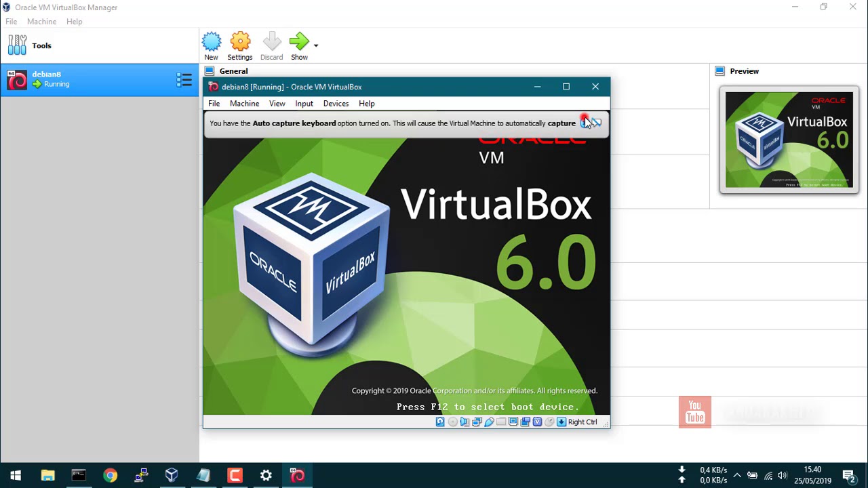The image size is (868, 488).
Task: Create a new VM with the New button
Action: click(212, 46)
